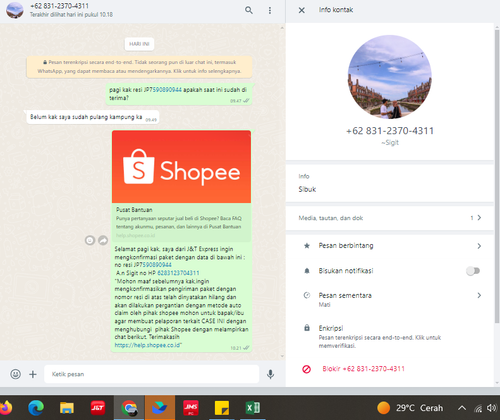Forward the Shopee message
Screen dimensions: 500x420
pos(103,240)
